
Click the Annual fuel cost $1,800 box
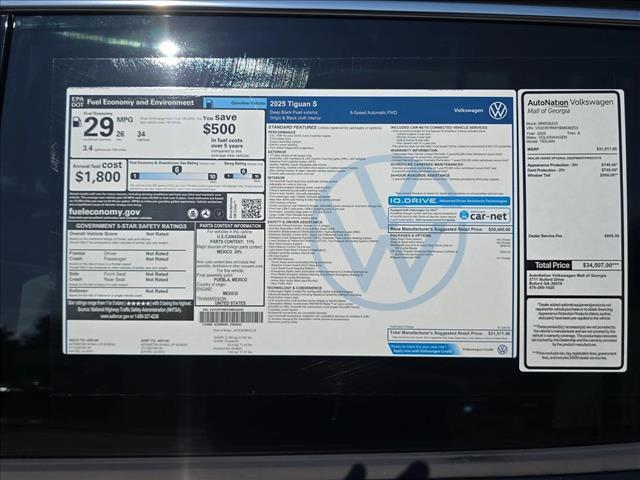coord(98,172)
